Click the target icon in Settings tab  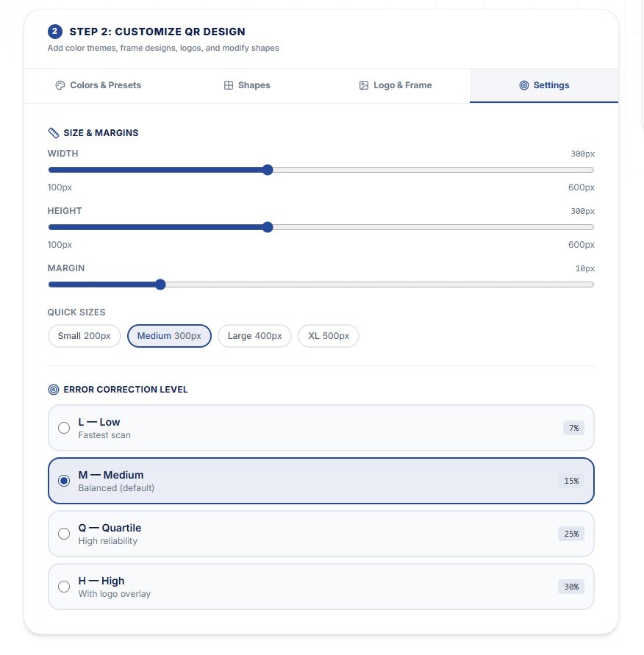tap(523, 85)
